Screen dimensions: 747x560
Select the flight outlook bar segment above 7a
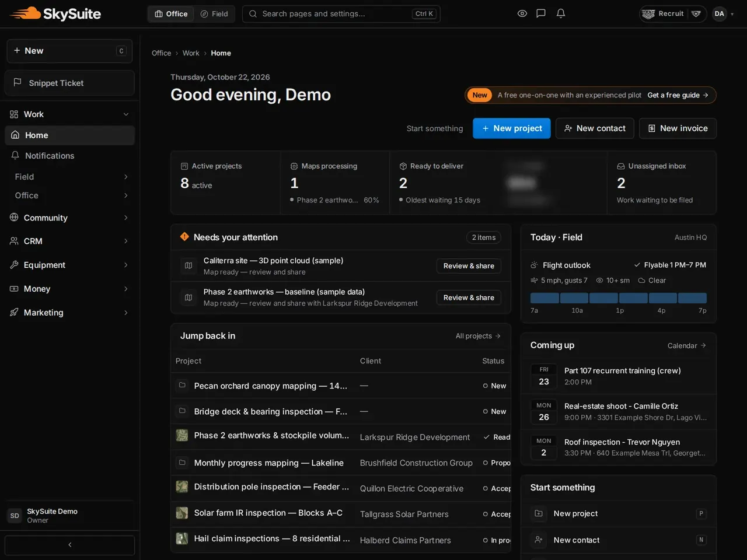pyautogui.click(x=544, y=298)
